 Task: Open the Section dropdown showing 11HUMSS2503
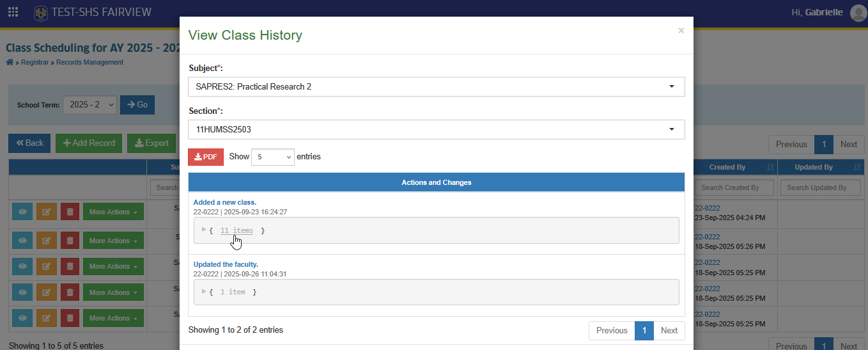437,129
